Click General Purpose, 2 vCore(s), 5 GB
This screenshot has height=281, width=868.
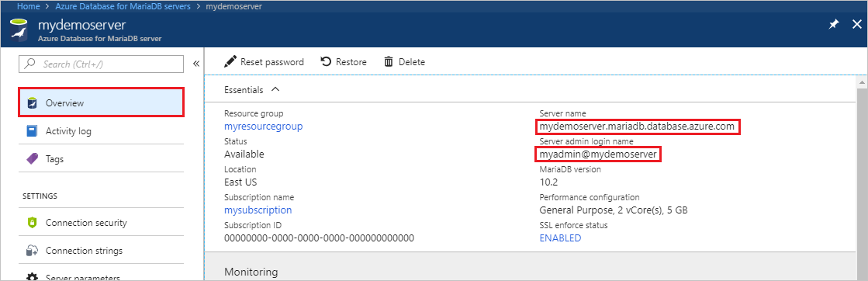click(614, 210)
